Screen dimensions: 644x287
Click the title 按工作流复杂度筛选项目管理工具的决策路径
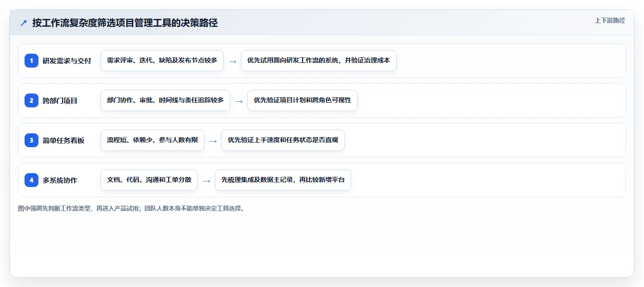(125, 23)
